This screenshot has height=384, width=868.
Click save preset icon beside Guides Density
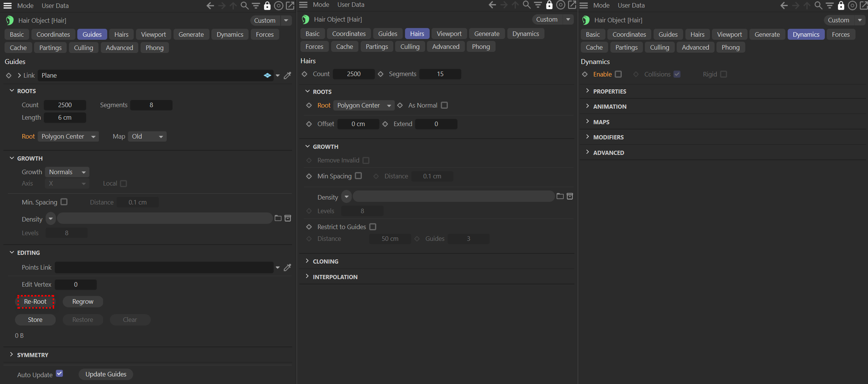pos(288,218)
